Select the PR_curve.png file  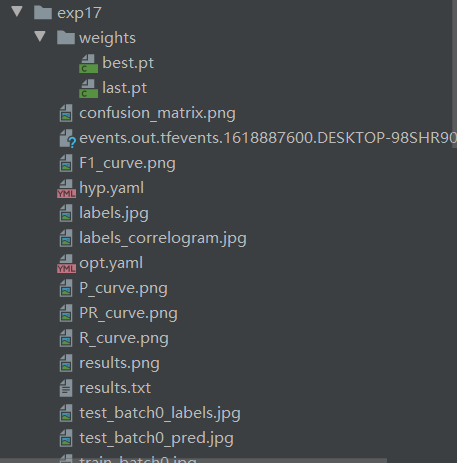point(128,313)
